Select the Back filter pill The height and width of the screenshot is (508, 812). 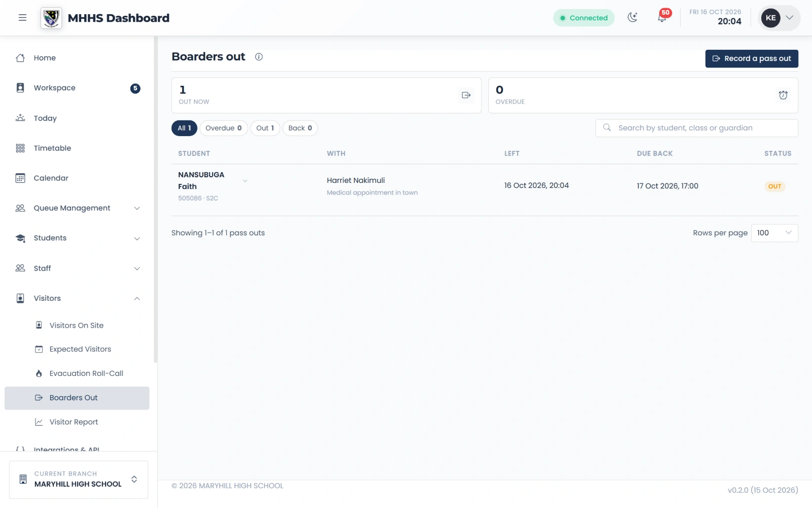click(300, 128)
